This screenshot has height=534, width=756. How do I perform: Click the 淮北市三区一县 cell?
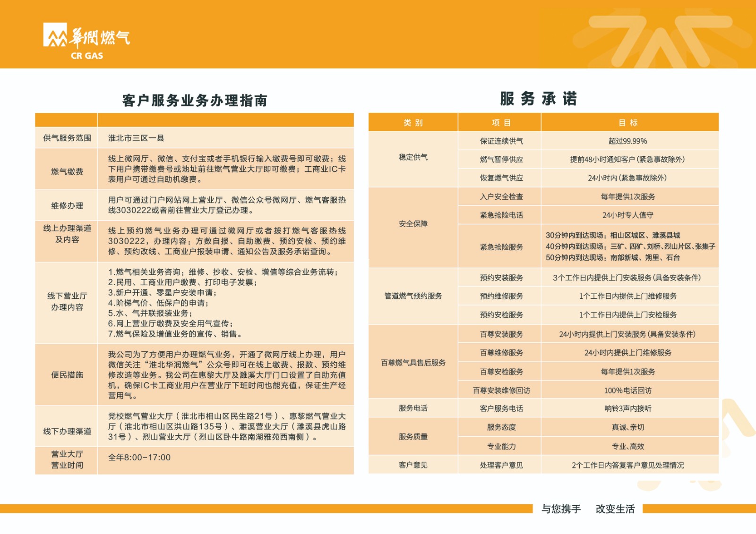[x=136, y=138]
